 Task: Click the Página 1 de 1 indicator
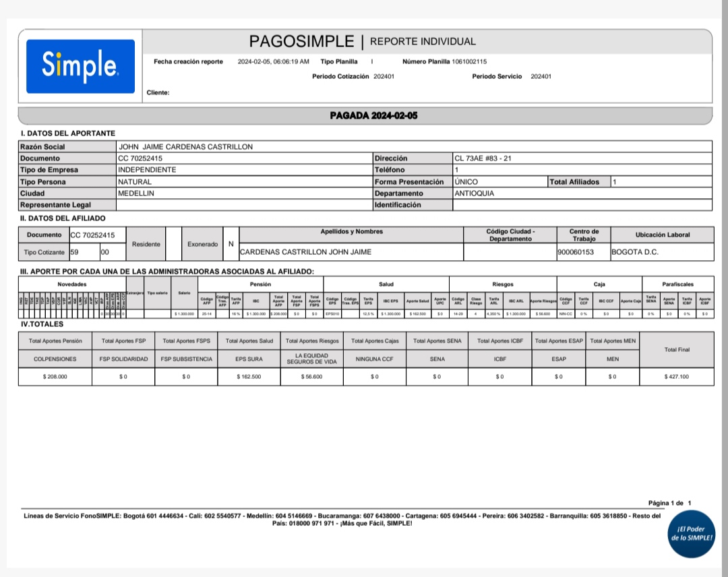point(669,503)
